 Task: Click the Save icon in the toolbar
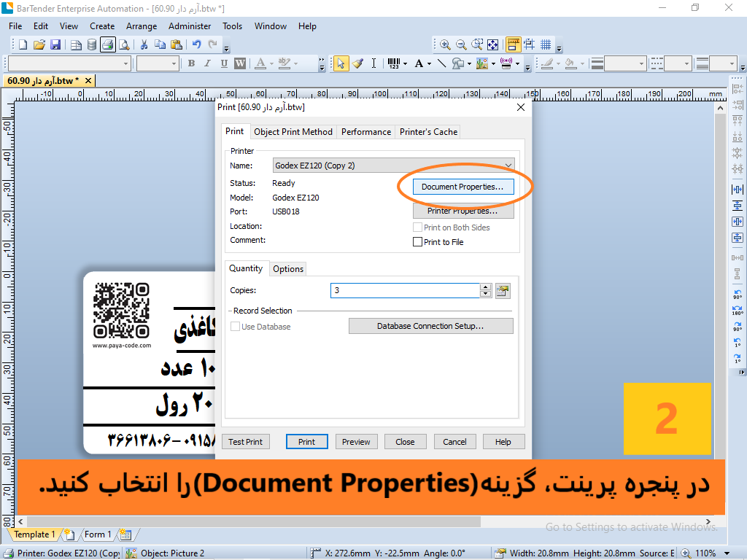(55, 44)
